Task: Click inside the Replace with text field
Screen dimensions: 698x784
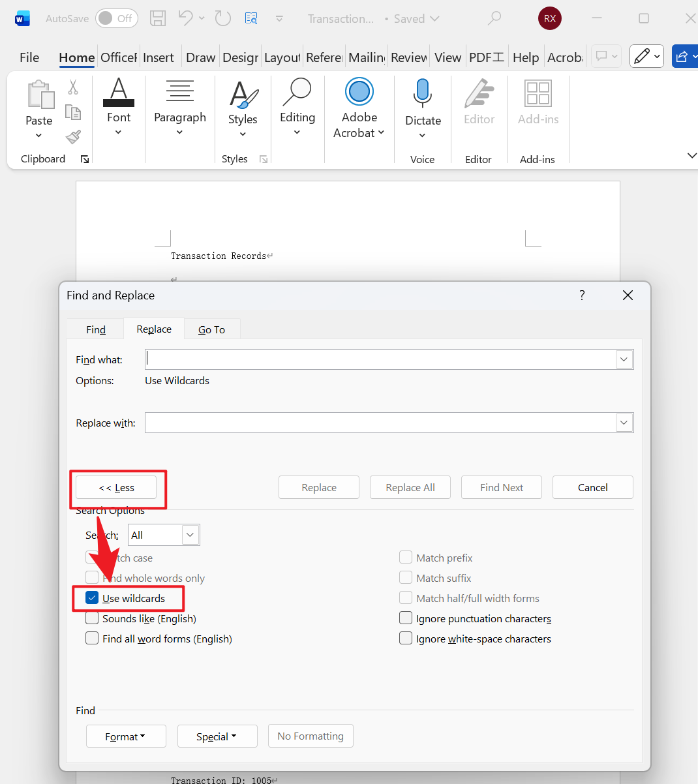Action: pos(380,423)
